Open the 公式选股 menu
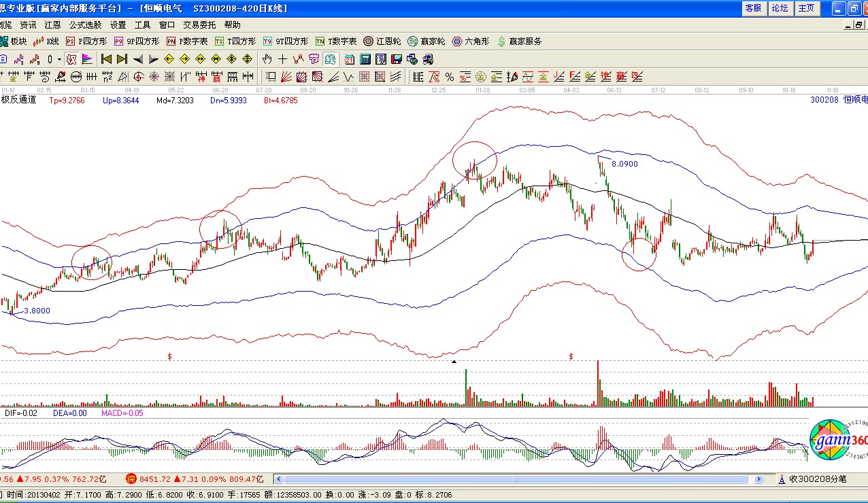 coord(85,24)
